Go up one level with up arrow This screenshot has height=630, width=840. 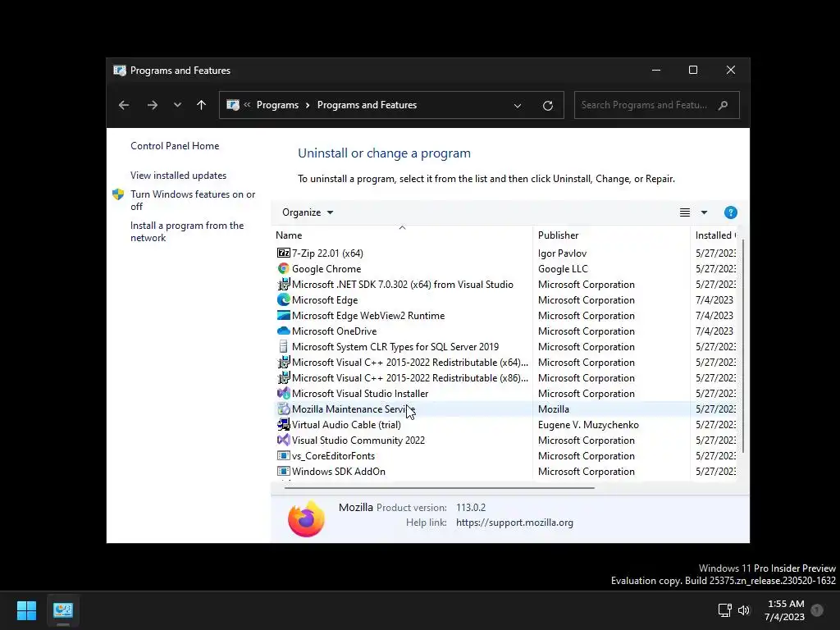(x=202, y=105)
